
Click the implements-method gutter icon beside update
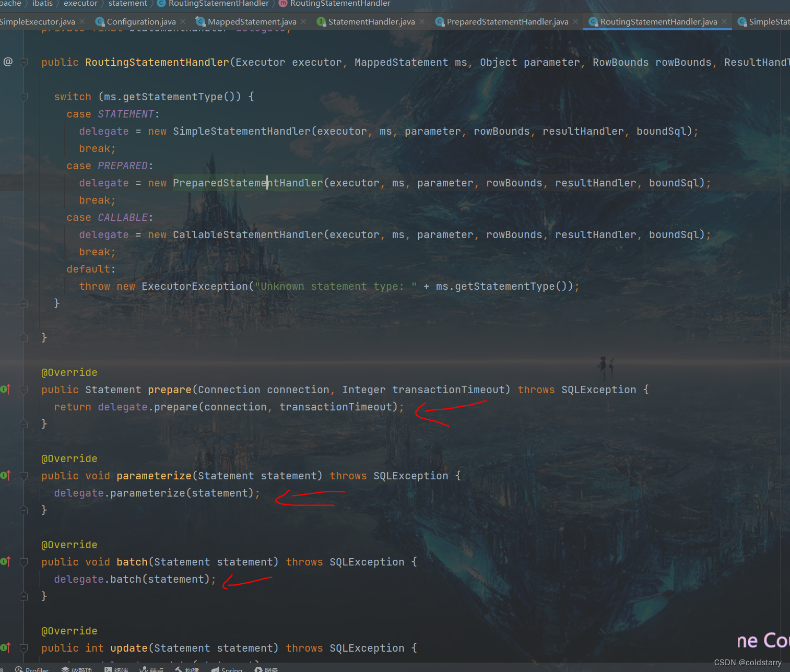[x=5, y=647]
